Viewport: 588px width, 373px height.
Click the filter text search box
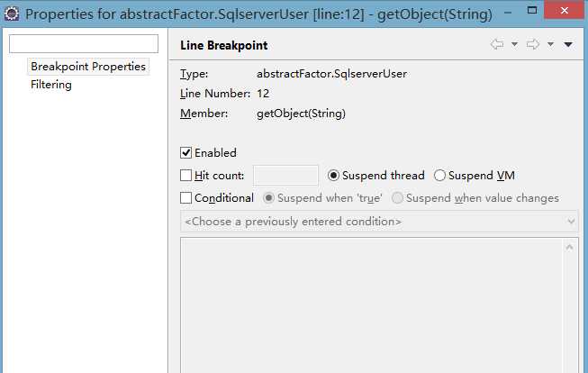(84, 43)
